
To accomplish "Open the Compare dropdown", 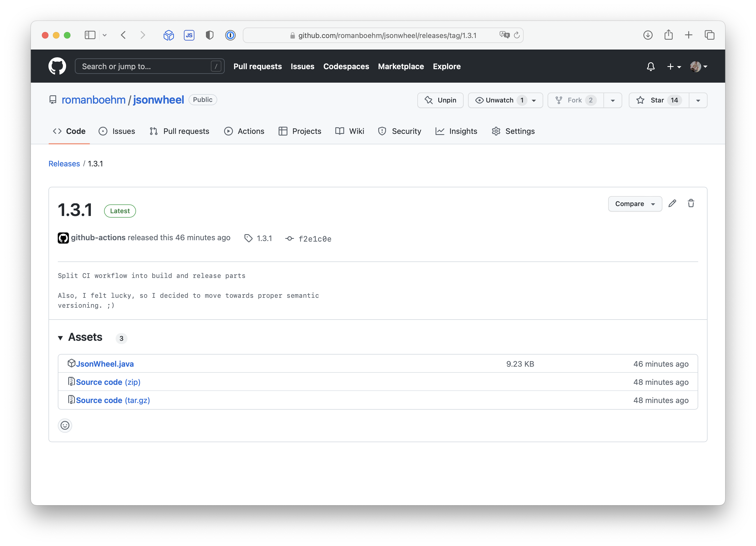I will [x=634, y=204].
